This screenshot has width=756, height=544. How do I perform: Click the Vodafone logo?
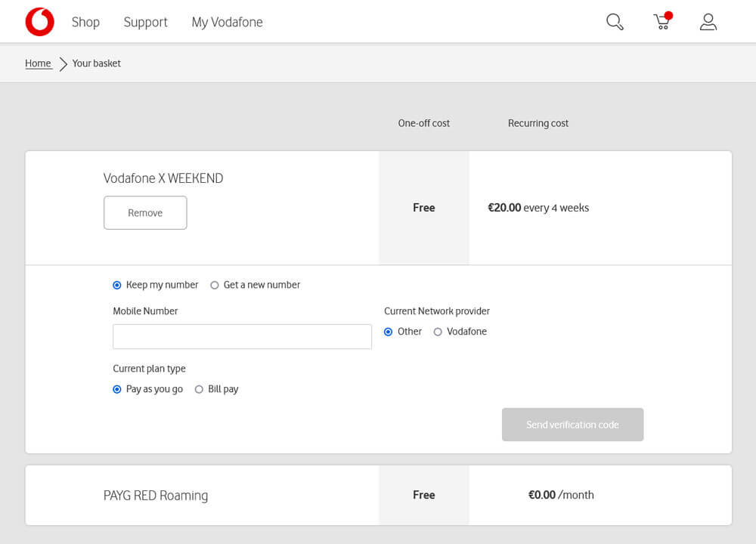coord(39,22)
